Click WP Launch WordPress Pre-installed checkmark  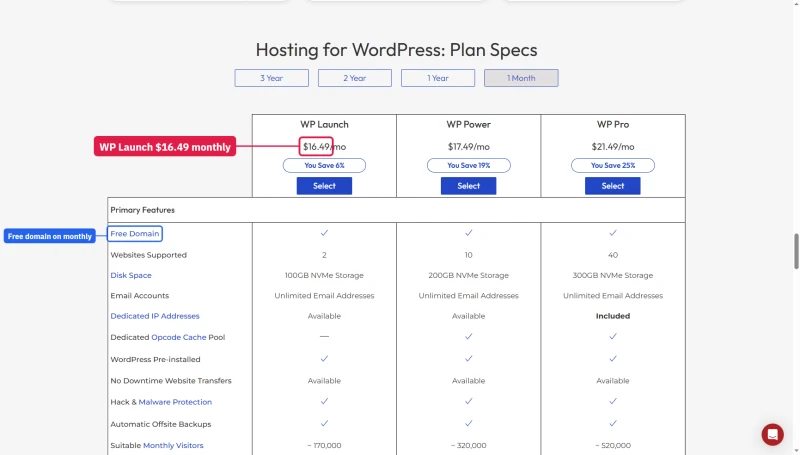coord(324,359)
